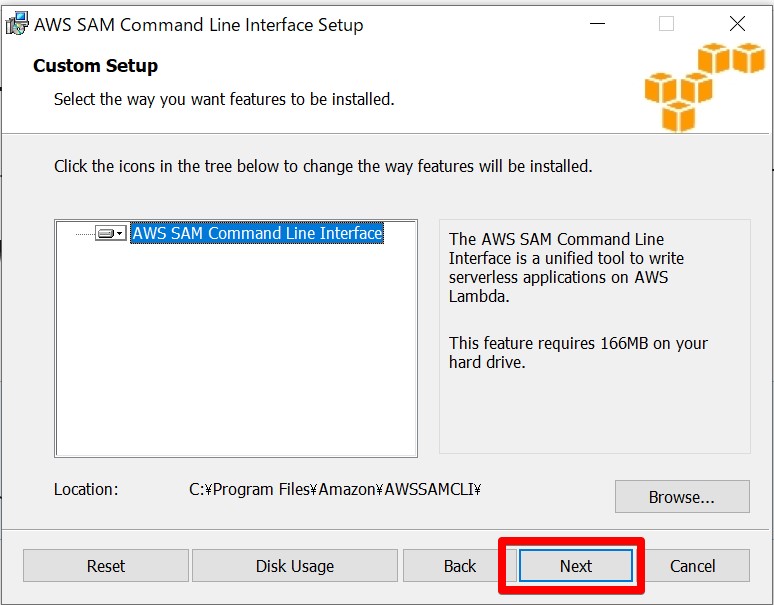This screenshot has height=605, width=774.
Task: Open the Disk Usage dialog
Action: 295,566
